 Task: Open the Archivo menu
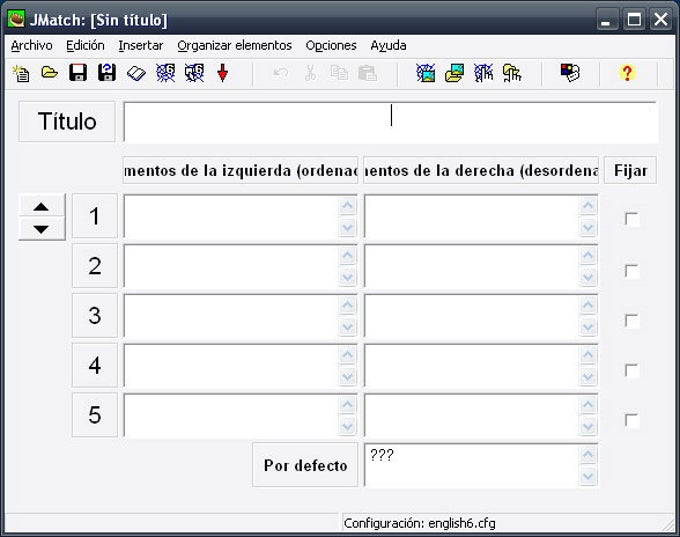tap(32, 46)
